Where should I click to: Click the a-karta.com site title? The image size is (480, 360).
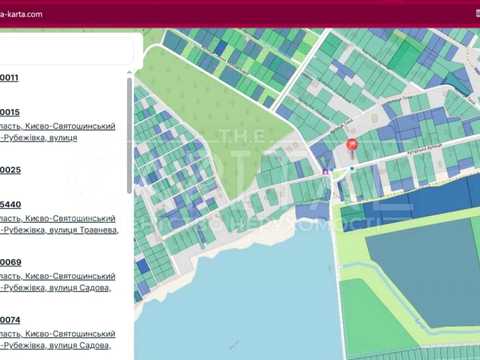21,14
